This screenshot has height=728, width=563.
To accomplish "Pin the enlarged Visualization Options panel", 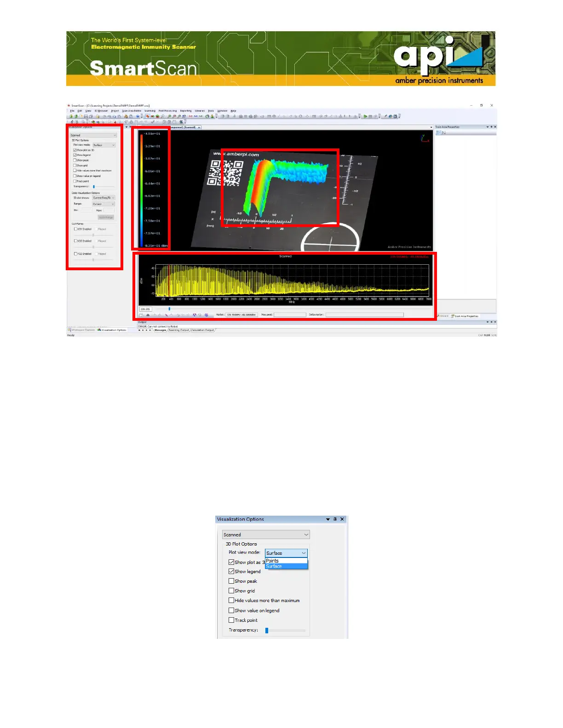I will click(x=335, y=519).
